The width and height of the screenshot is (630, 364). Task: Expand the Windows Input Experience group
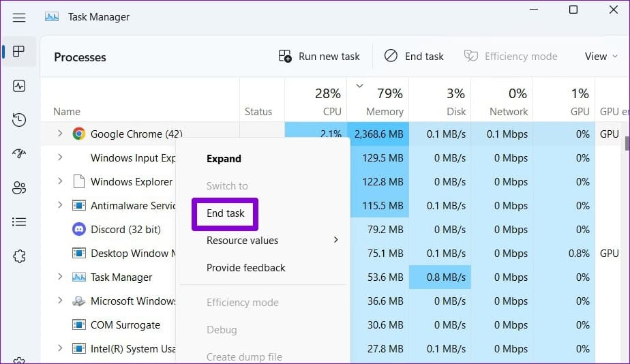[60, 157]
